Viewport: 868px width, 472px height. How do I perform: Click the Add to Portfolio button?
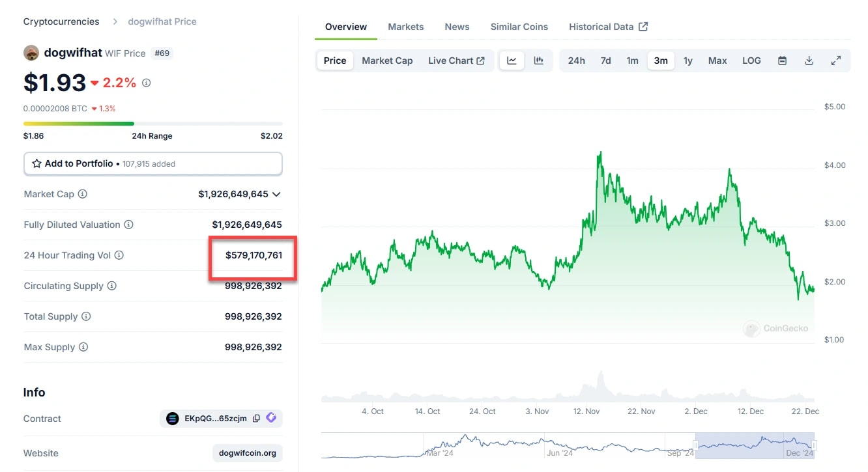(152, 164)
